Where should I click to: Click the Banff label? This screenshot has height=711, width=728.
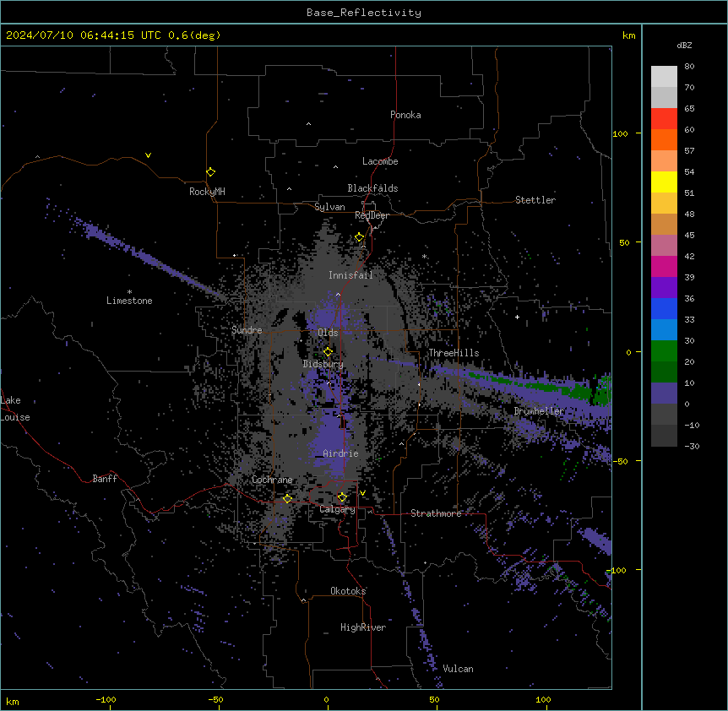pos(105,479)
